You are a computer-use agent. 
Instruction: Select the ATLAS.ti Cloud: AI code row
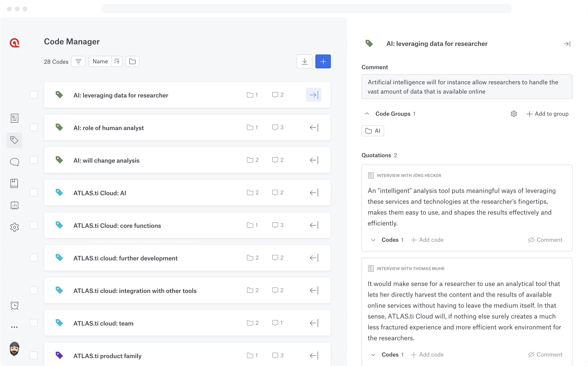[x=155, y=193]
